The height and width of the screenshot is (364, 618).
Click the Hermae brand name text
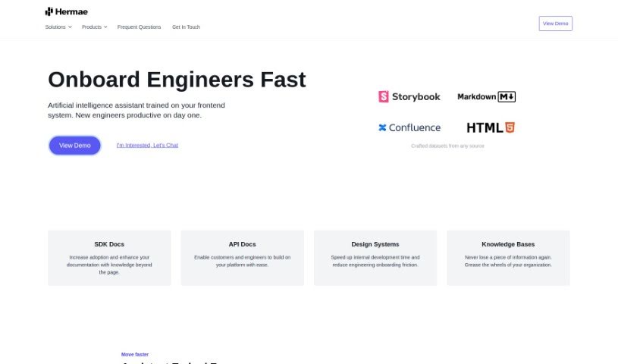69,11
